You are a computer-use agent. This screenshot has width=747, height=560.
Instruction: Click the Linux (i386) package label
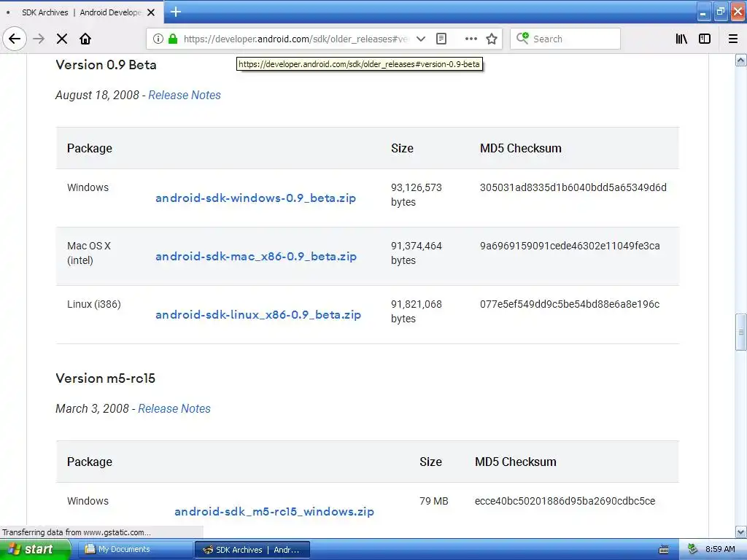click(94, 304)
